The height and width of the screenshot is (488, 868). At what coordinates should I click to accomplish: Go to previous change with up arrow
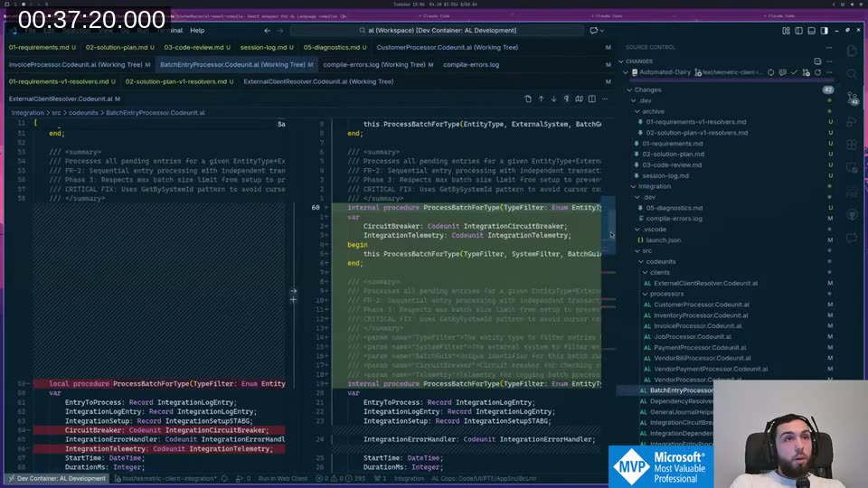(541, 99)
